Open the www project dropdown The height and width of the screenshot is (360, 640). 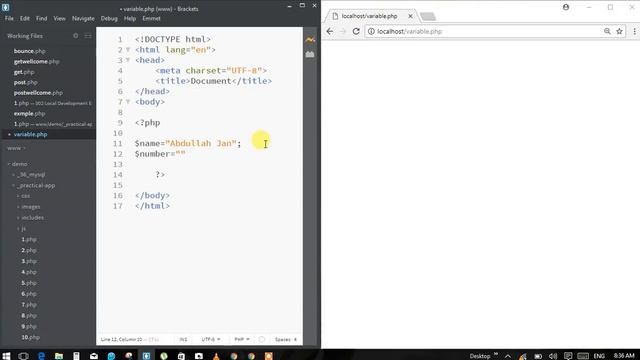16,148
